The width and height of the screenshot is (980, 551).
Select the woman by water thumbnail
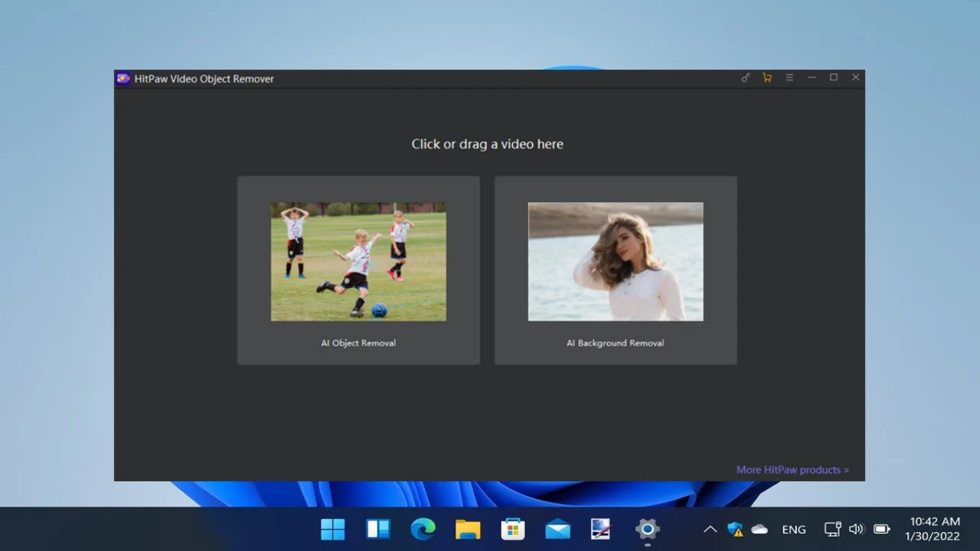pyautogui.click(x=616, y=261)
